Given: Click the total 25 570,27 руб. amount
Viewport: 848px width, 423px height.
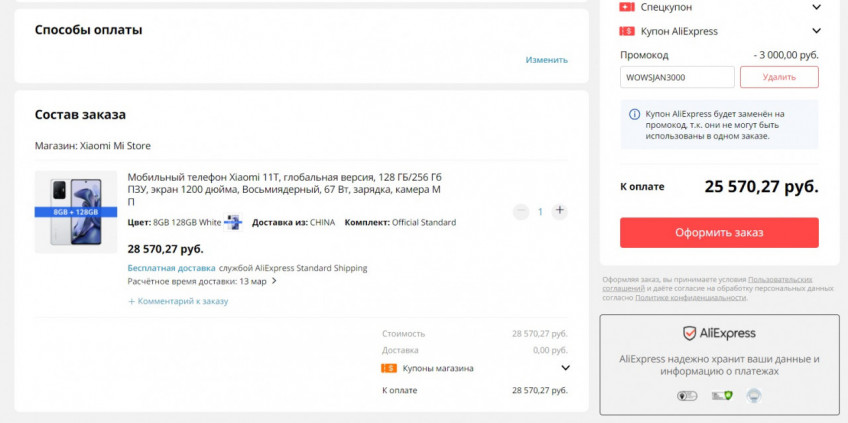Looking at the screenshot, I should [x=761, y=187].
